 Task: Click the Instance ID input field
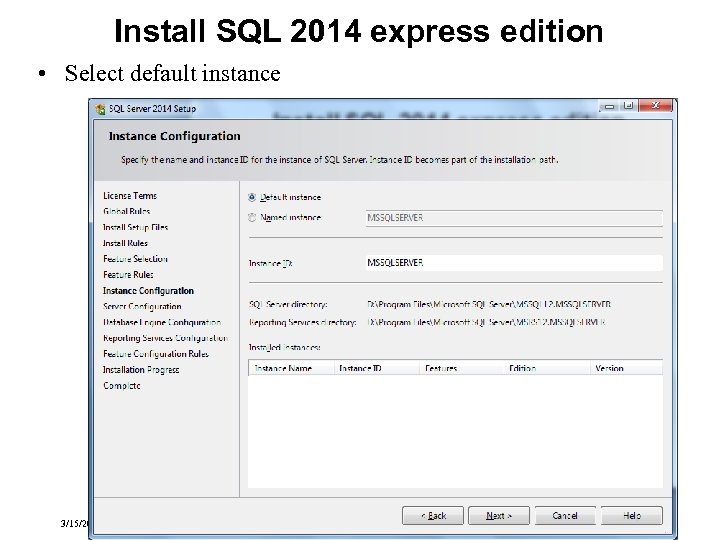pyautogui.click(x=514, y=263)
